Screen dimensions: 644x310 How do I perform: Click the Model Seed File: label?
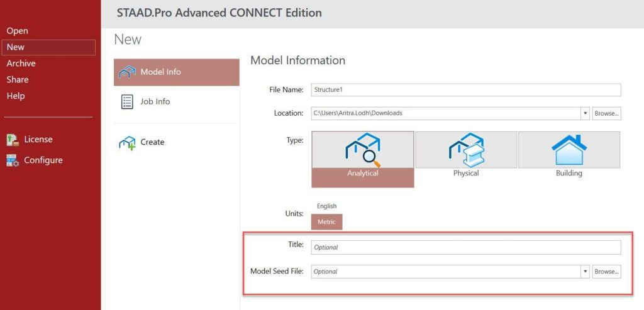click(x=277, y=271)
